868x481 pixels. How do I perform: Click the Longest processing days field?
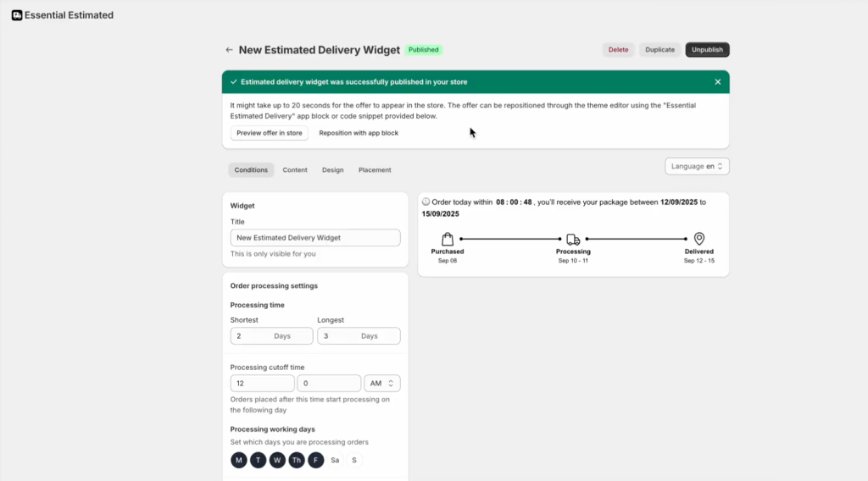tap(359, 336)
